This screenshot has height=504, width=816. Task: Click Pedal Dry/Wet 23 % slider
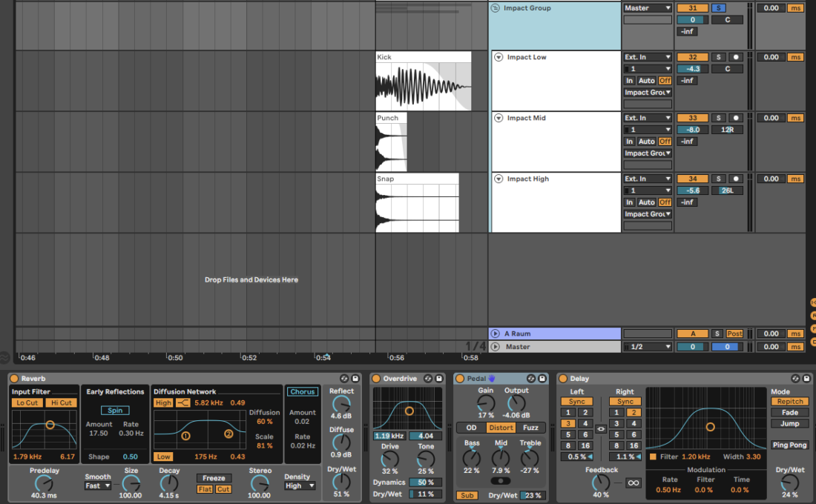pyautogui.click(x=533, y=495)
